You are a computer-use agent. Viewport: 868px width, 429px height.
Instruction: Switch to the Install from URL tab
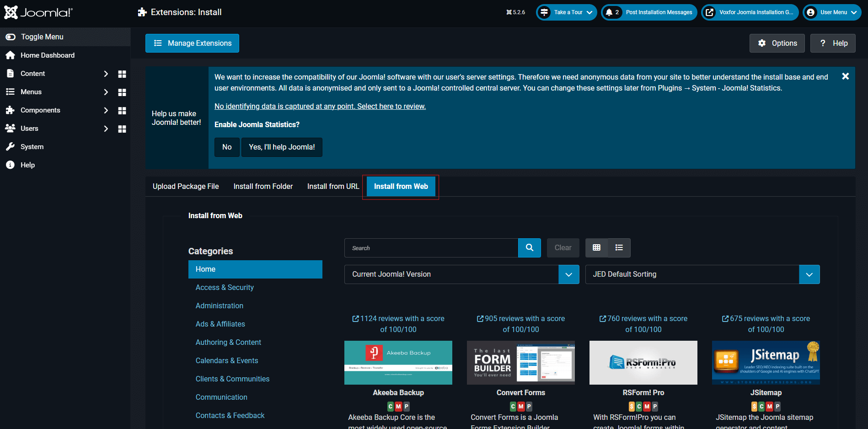(x=333, y=186)
